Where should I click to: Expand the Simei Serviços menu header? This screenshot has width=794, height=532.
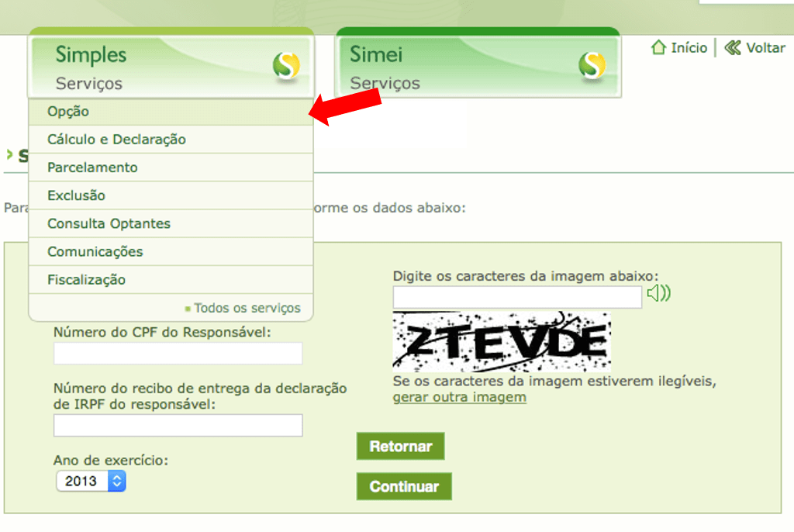coord(478,67)
